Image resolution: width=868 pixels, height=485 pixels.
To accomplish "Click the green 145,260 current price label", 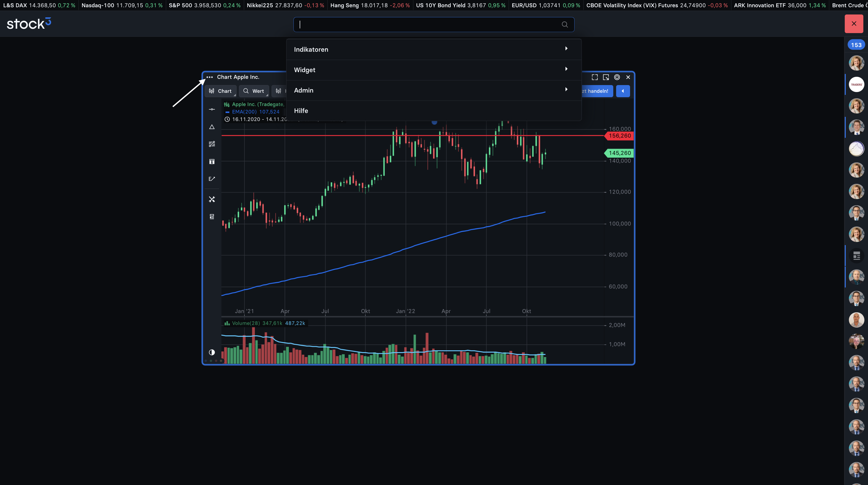I will (619, 153).
